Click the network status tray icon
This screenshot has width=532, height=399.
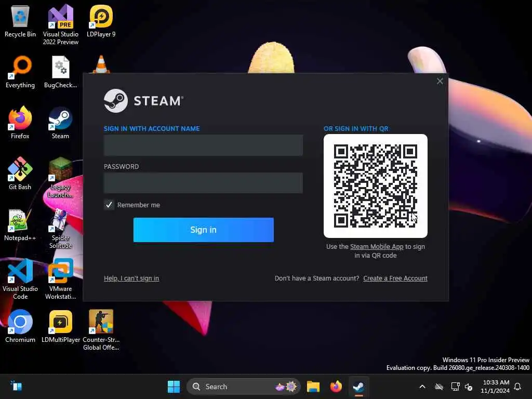click(455, 387)
